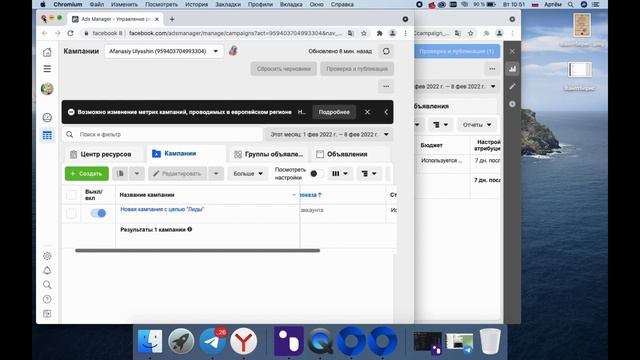Click the Сбросить черновики button
The image size is (640, 360).
point(284,69)
